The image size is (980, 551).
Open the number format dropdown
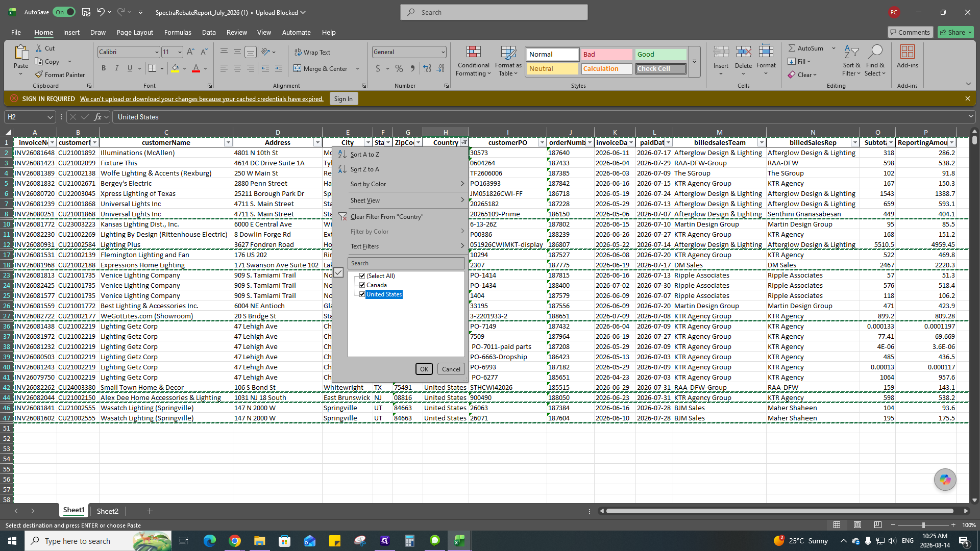[x=443, y=52]
